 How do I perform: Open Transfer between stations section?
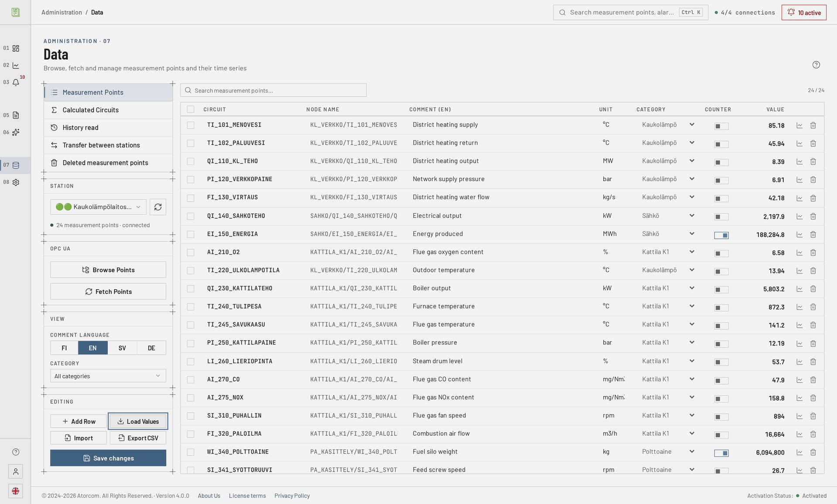[x=108, y=145]
